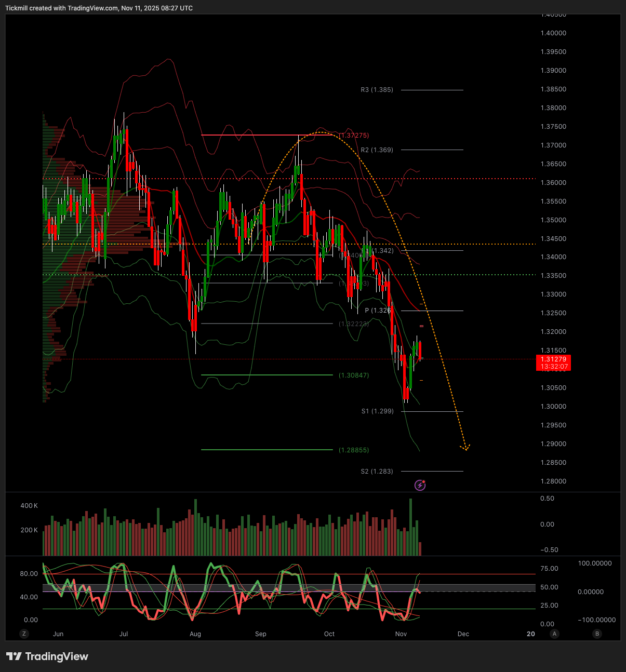This screenshot has width=626, height=672.
Task: Click the red 1.37275 resistance level label
Action: click(354, 136)
